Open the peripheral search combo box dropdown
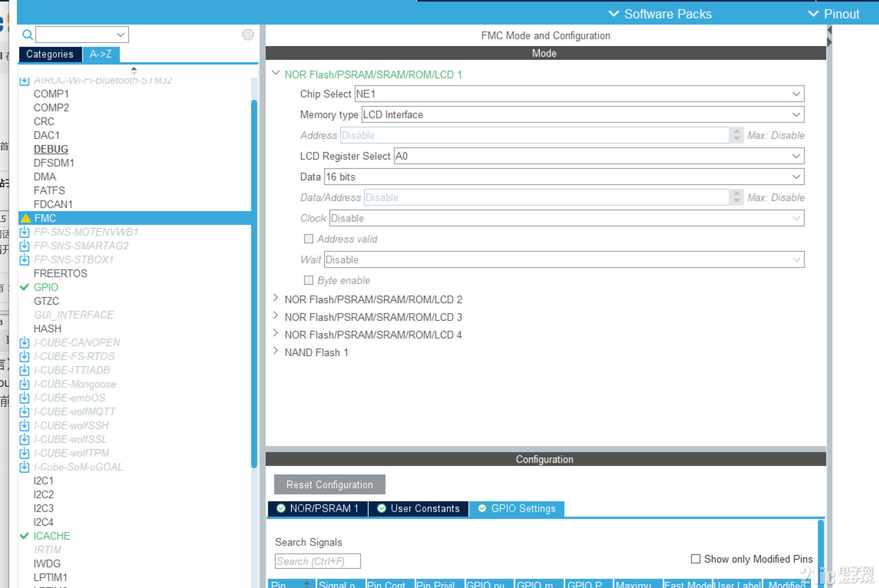This screenshot has height=588, width=879. click(x=120, y=35)
